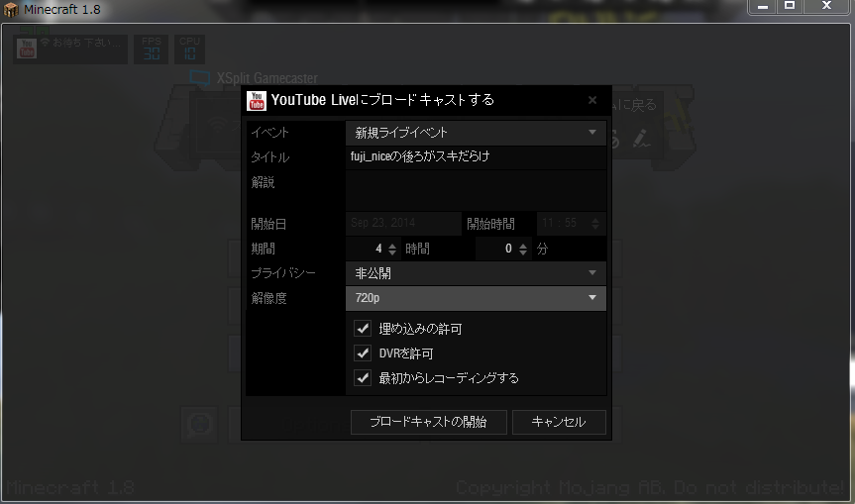Click the 開始時間 field showing 11:55
This screenshot has width=855, height=504.
[x=571, y=223]
